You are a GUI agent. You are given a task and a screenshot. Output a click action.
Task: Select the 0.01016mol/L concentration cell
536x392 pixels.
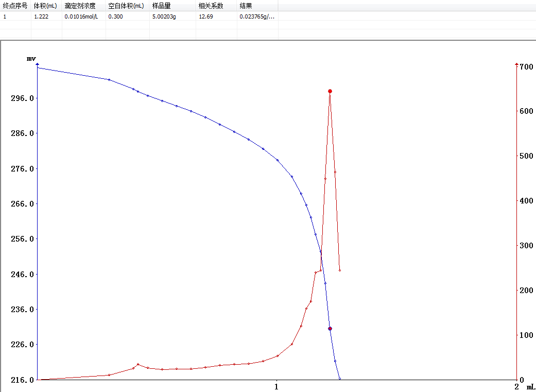tap(81, 16)
